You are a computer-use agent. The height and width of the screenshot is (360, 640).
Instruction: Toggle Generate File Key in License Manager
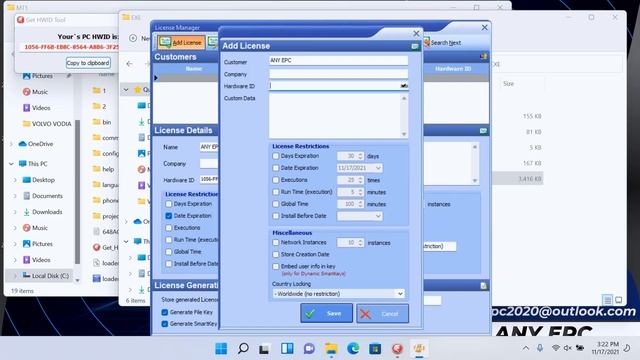pos(164,312)
